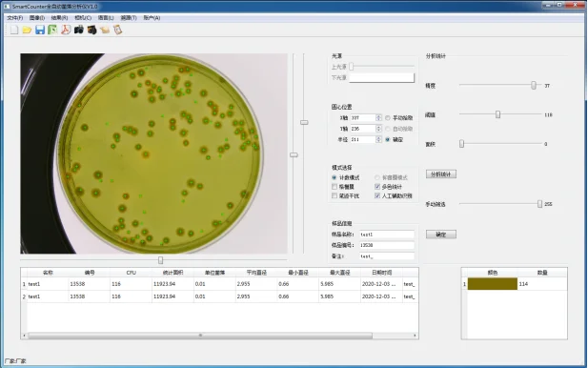Toggle the 多色统计 checkbox
Viewport: 588px width, 368px height.
tap(377, 187)
